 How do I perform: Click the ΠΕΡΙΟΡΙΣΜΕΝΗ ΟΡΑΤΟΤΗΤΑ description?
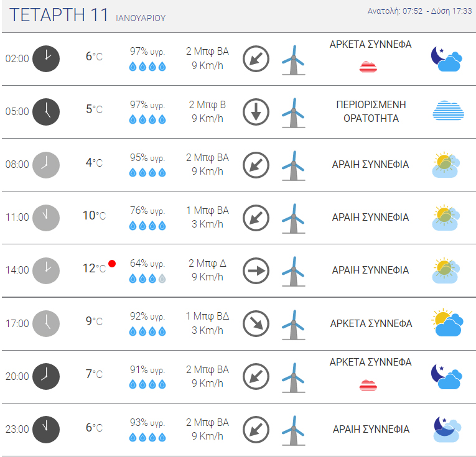(371, 111)
